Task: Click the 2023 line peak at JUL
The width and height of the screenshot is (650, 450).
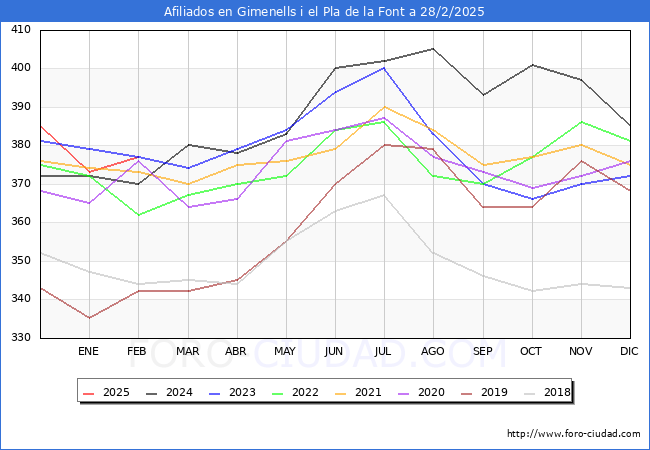Action: click(x=384, y=68)
